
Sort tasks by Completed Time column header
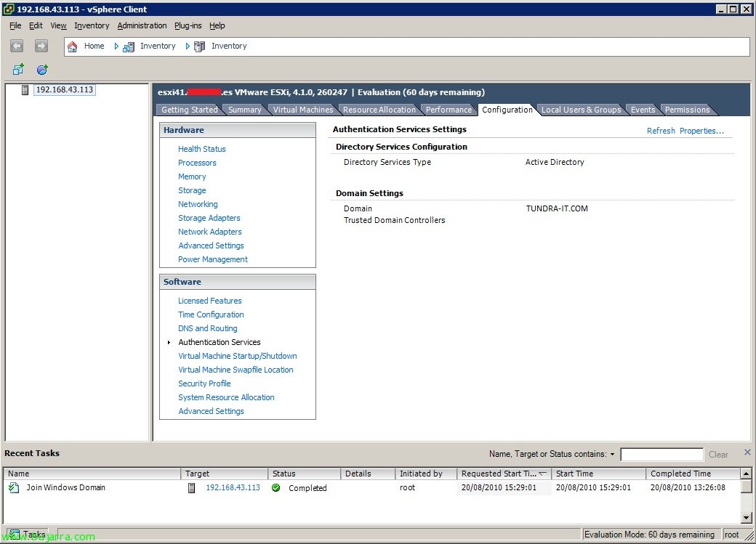coord(692,474)
